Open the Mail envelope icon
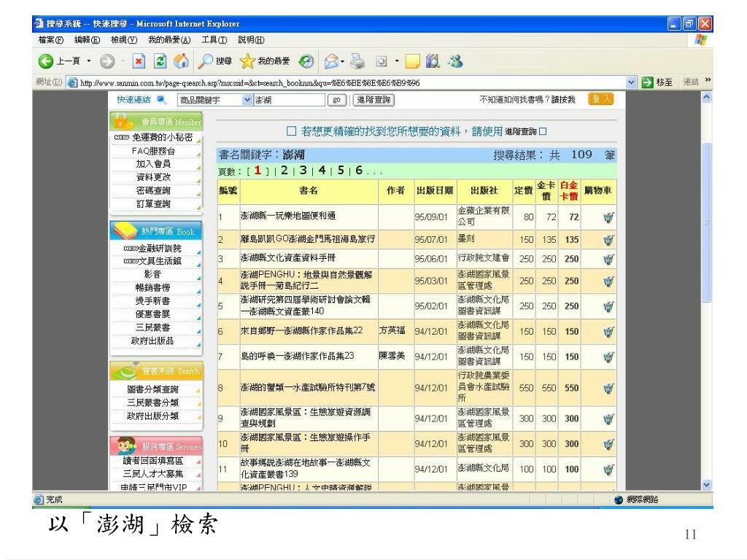The width and height of the screenshot is (747, 560). pyautogui.click(x=331, y=61)
